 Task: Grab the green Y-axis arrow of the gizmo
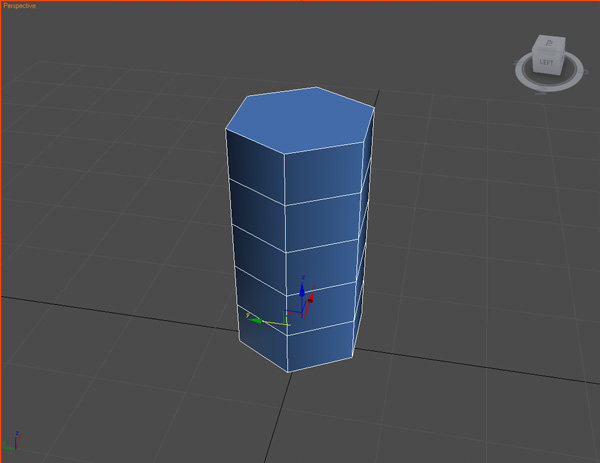click(x=255, y=320)
